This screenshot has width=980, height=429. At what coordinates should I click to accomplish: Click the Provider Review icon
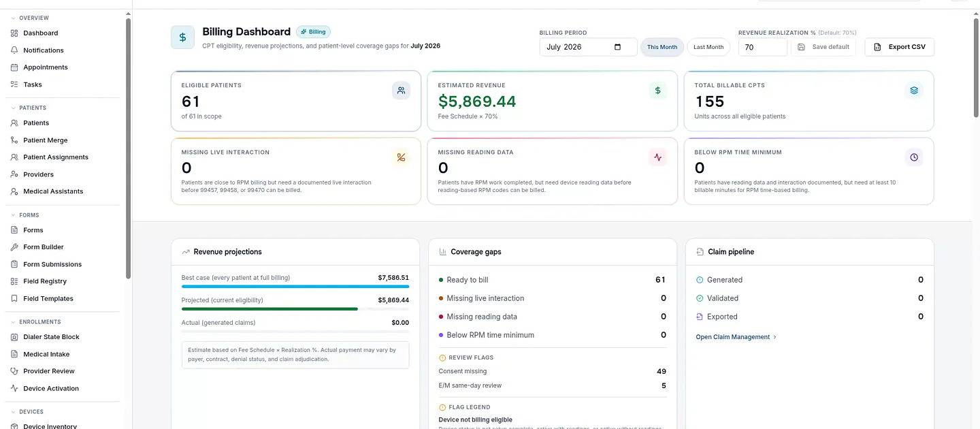(x=14, y=371)
